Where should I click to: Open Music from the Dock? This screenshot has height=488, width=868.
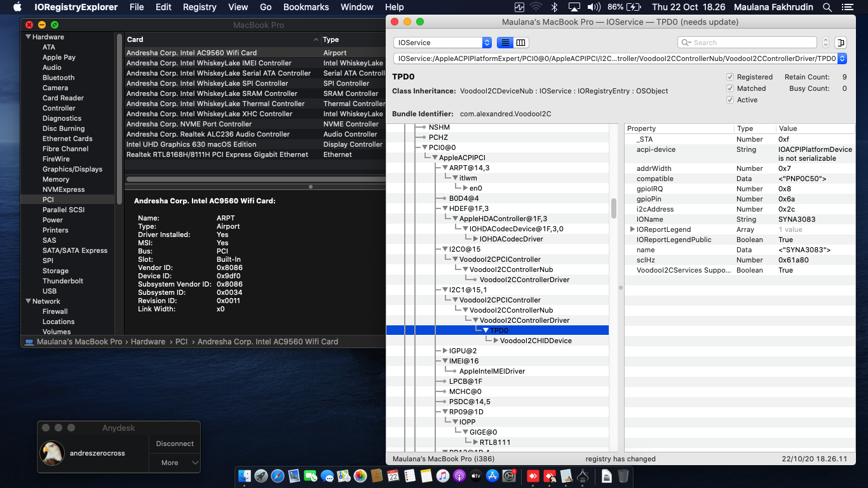click(443, 475)
